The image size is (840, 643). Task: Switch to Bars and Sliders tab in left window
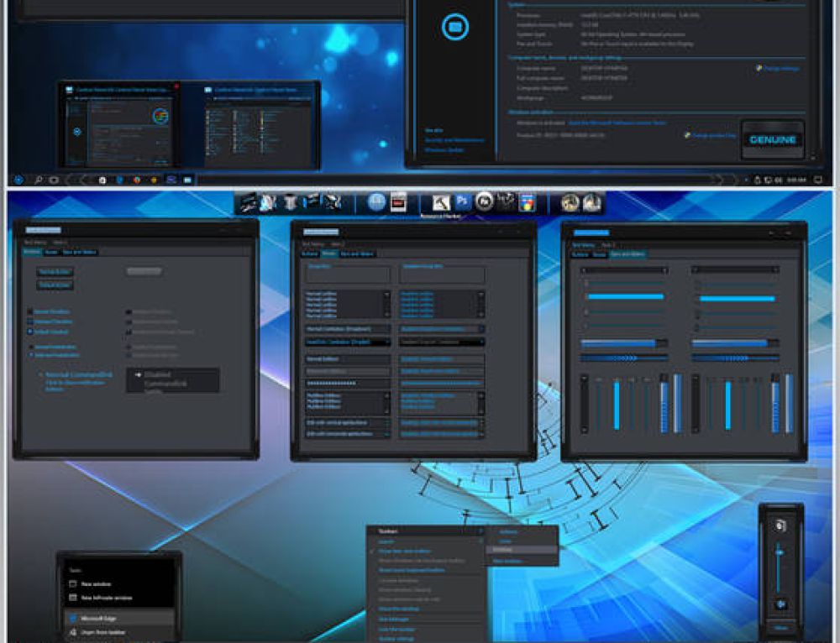tap(80, 252)
